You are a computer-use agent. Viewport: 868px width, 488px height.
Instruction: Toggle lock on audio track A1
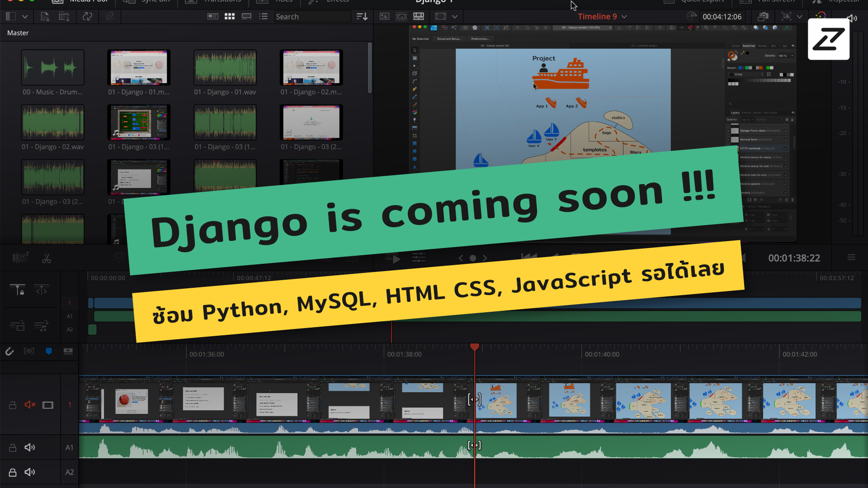(13, 447)
